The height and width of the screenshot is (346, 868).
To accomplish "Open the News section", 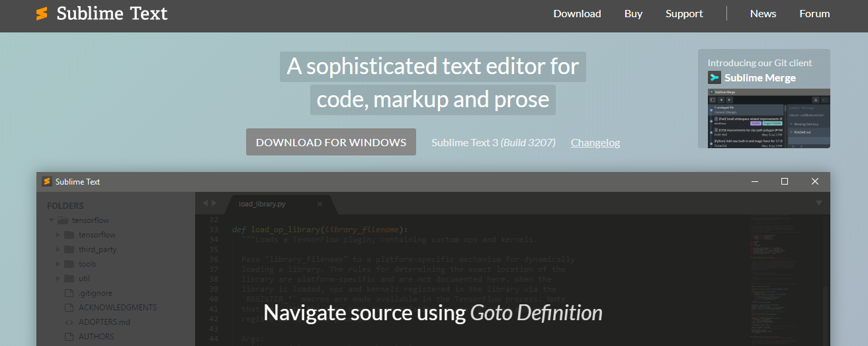I will [763, 14].
